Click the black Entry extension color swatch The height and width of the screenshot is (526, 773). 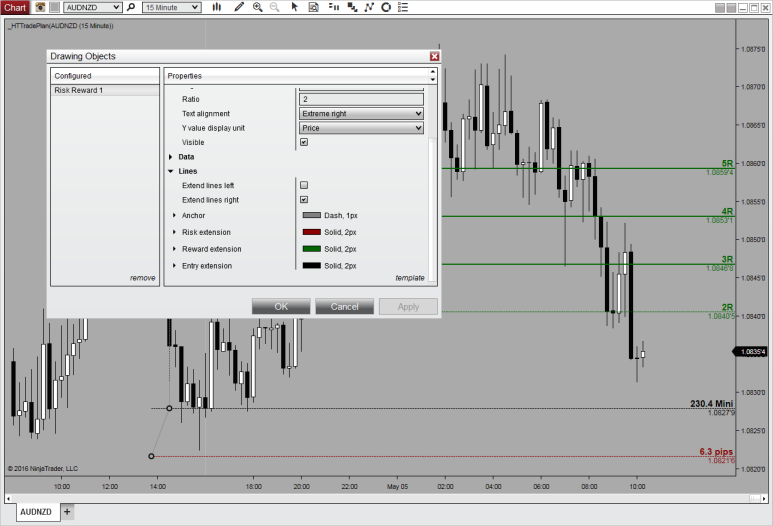click(x=312, y=266)
